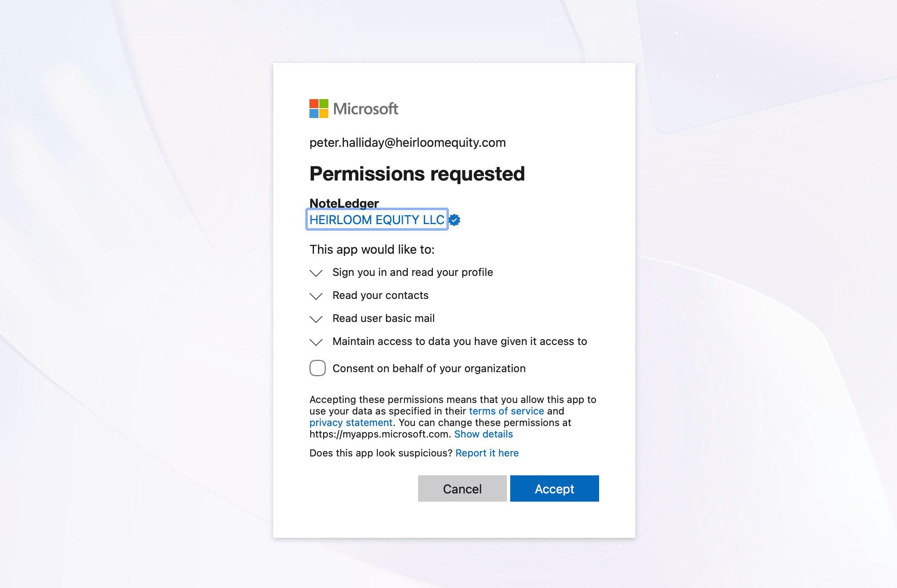This screenshot has height=588, width=897.
Task: Click the 'Consent on behalf of your organization' label
Action: tap(429, 368)
